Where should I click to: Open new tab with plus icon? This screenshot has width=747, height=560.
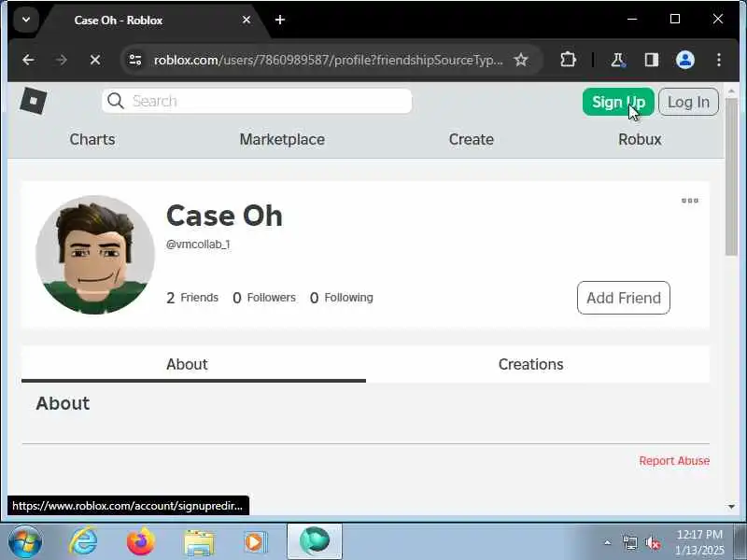280,20
